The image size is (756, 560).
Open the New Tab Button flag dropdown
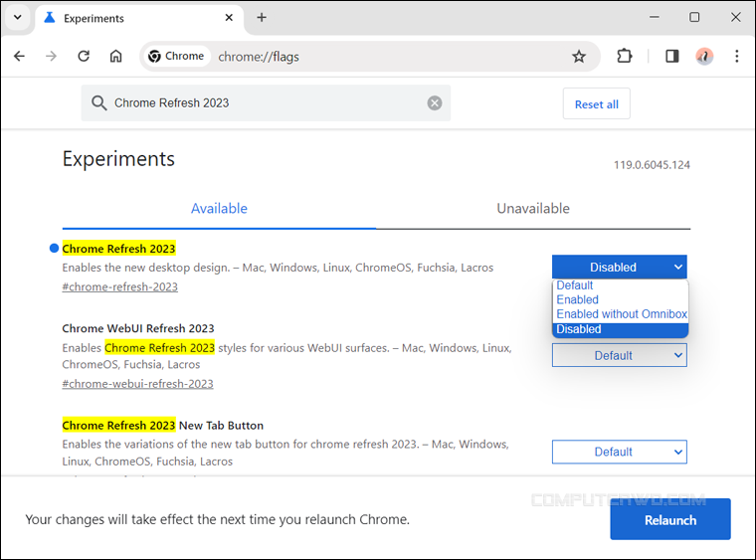620,452
